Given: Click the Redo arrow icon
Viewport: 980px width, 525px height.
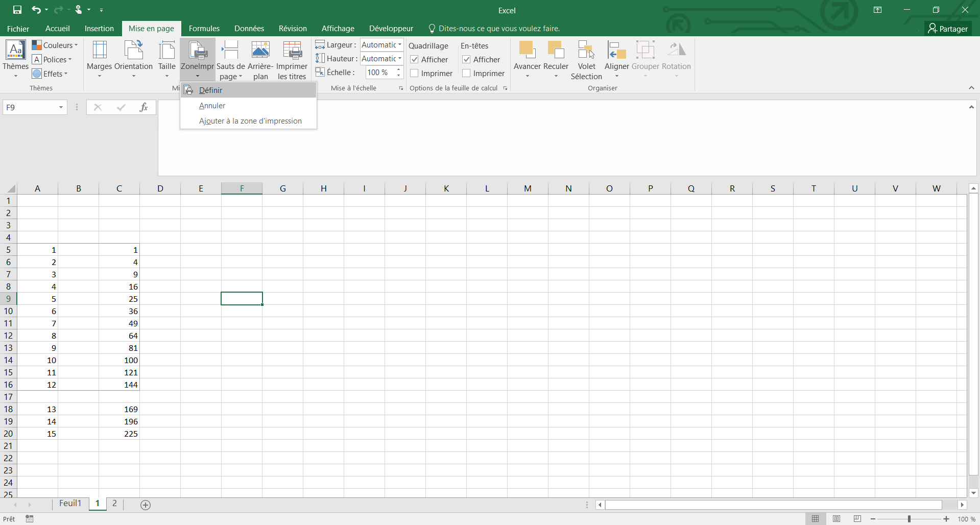Looking at the screenshot, I should [58, 10].
